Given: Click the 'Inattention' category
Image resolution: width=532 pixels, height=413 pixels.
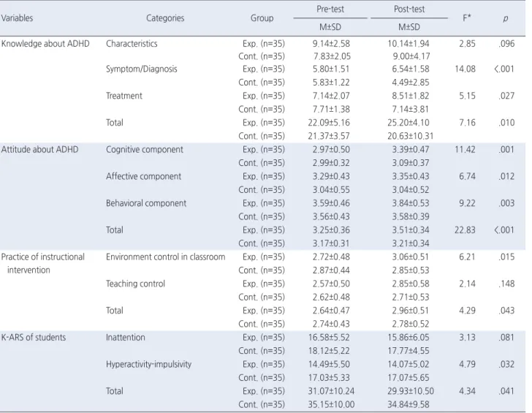Looking at the screenshot, I should [125, 337].
